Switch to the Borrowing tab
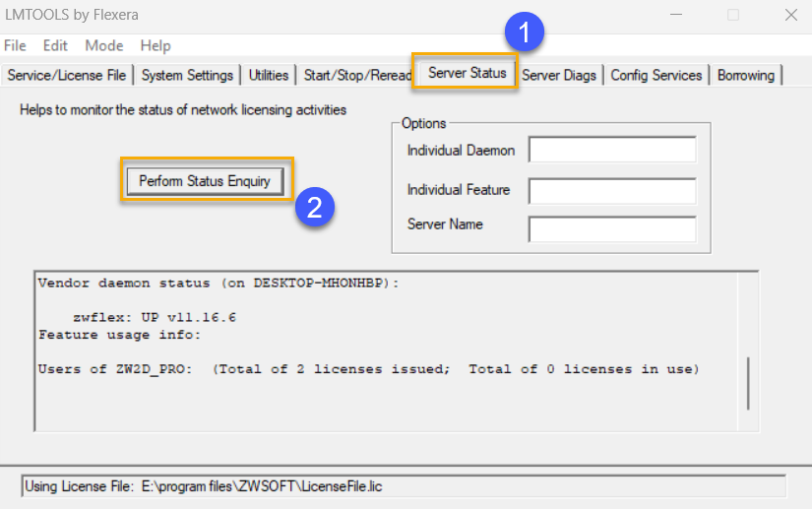This screenshot has width=812, height=509. point(746,75)
